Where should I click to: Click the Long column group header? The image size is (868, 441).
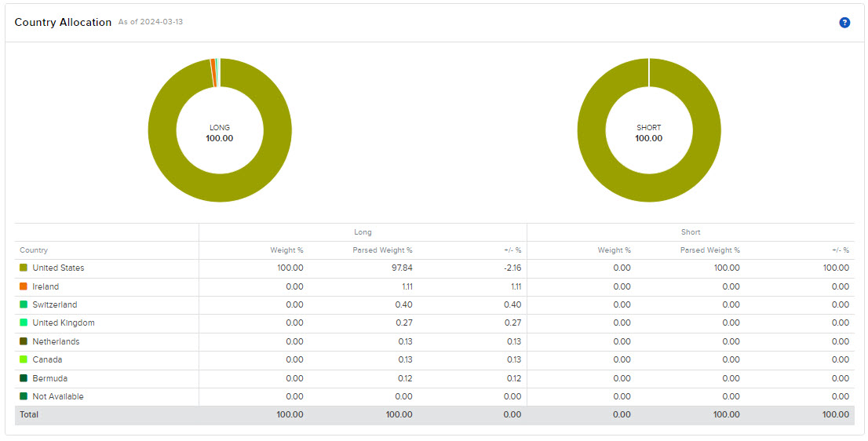(363, 232)
